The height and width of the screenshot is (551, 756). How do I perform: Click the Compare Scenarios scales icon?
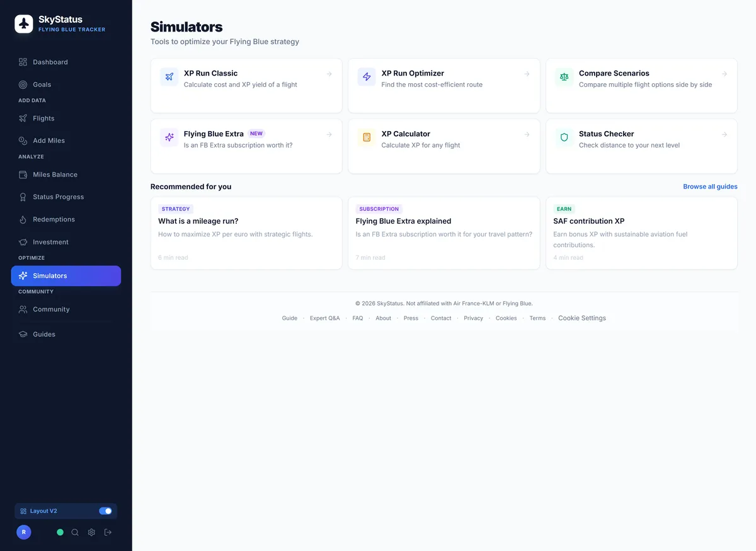pyautogui.click(x=564, y=77)
